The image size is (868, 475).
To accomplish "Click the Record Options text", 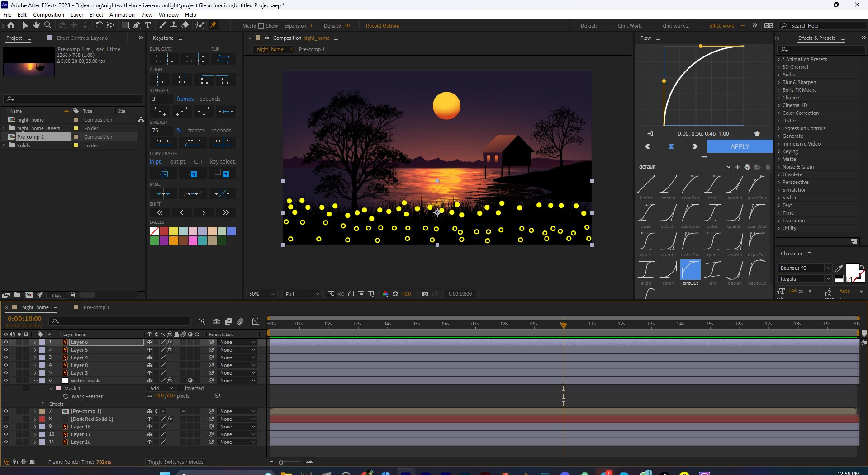I will 383,26.
